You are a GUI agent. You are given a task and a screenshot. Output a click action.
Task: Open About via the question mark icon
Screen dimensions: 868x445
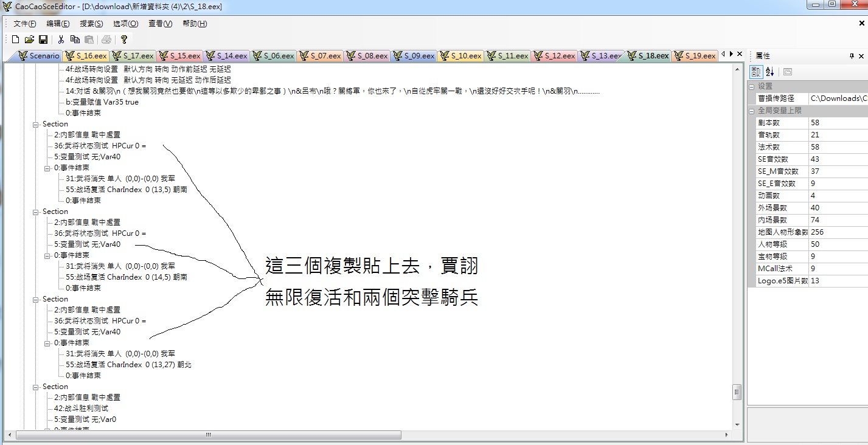pyautogui.click(x=124, y=40)
